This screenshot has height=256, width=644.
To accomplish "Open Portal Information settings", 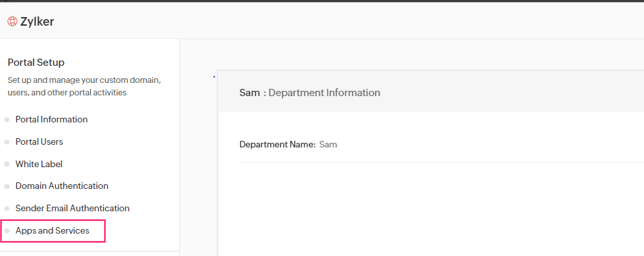I will (x=51, y=120).
